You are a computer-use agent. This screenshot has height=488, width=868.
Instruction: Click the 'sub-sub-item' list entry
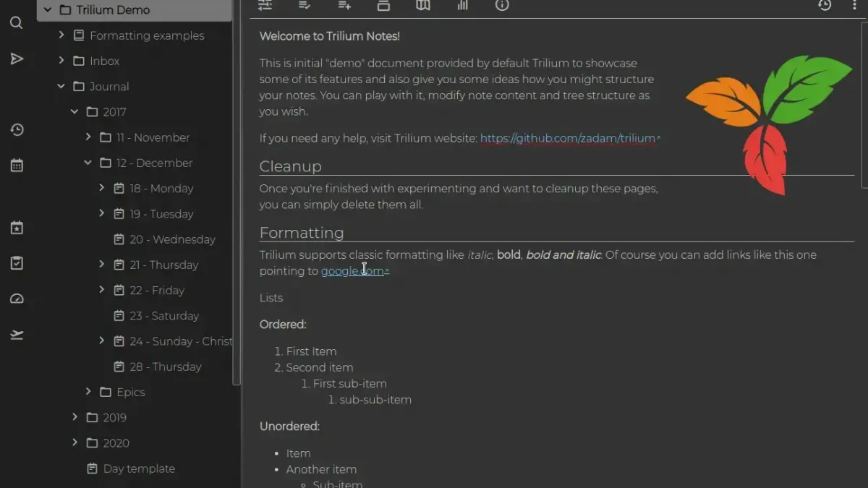(375, 400)
